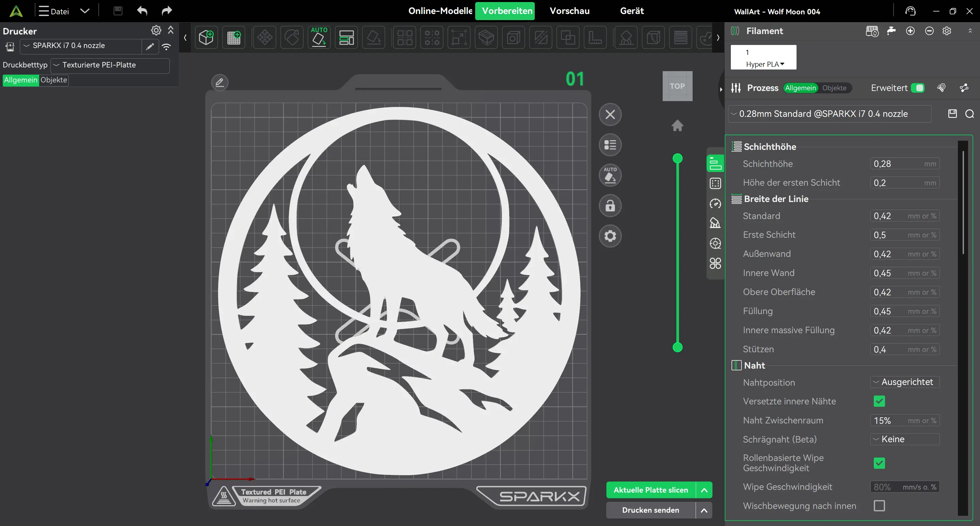Expand options beside Drucken senden
Image resolution: width=980 pixels, height=526 pixels.
click(x=704, y=510)
